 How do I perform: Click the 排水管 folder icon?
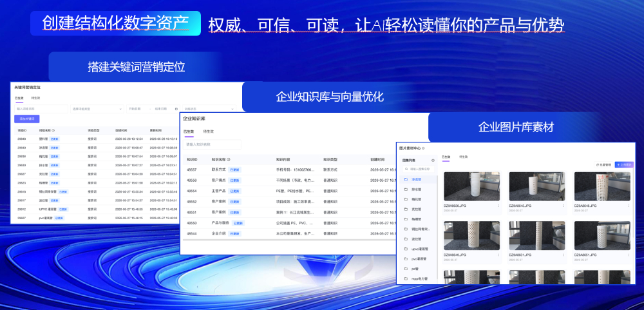(x=406, y=189)
